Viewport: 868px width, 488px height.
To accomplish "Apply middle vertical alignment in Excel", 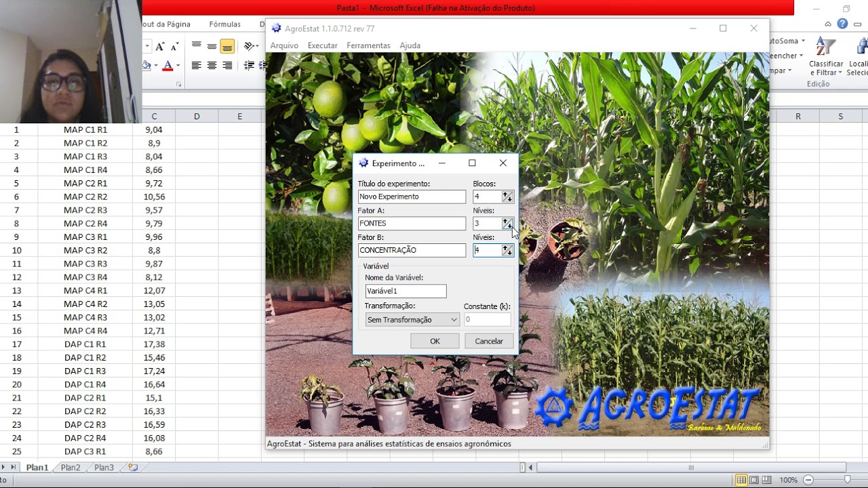I will tap(212, 46).
